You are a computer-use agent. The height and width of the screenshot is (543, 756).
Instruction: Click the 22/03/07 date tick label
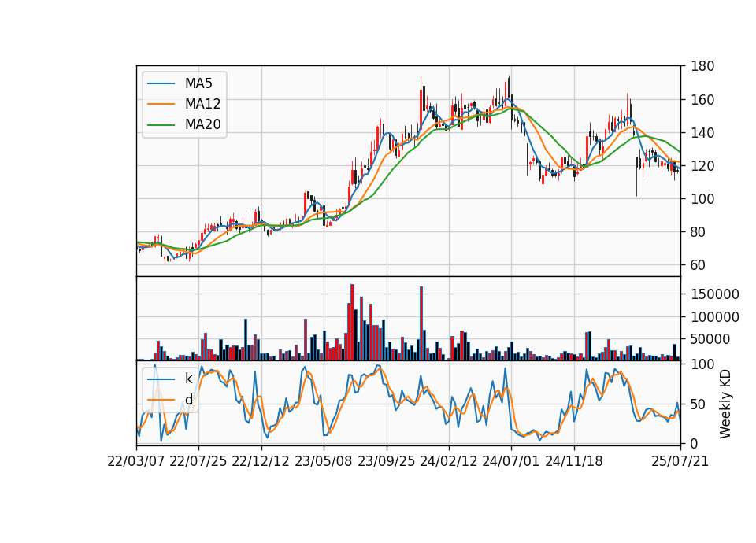136,462
